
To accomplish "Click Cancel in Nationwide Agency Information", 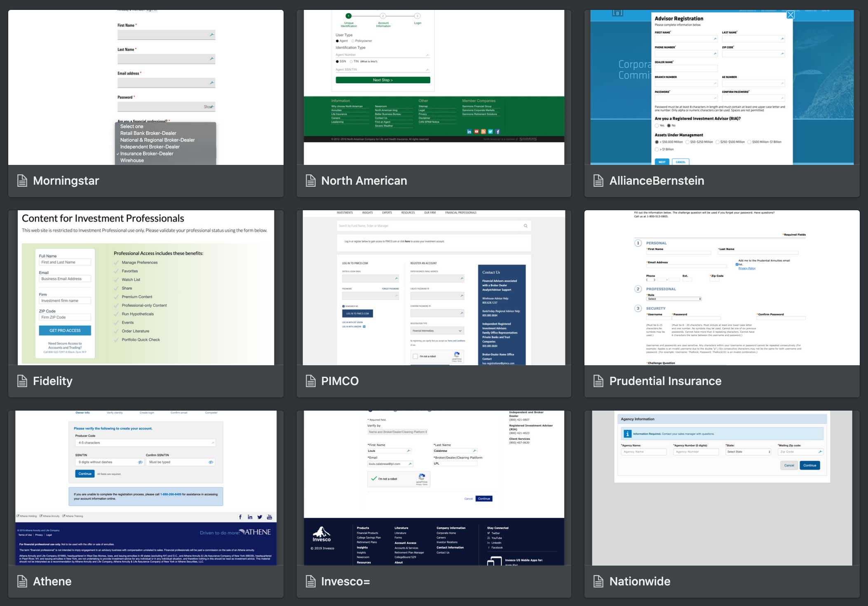I will [789, 465].
